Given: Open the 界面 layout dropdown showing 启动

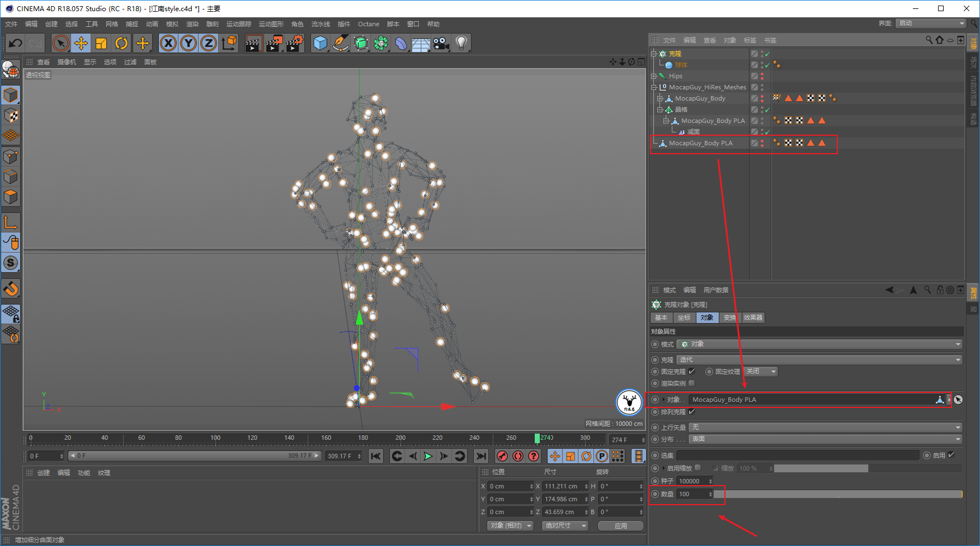Looking at the screenshot, I should pyautogui.click(x=931, y=23).
